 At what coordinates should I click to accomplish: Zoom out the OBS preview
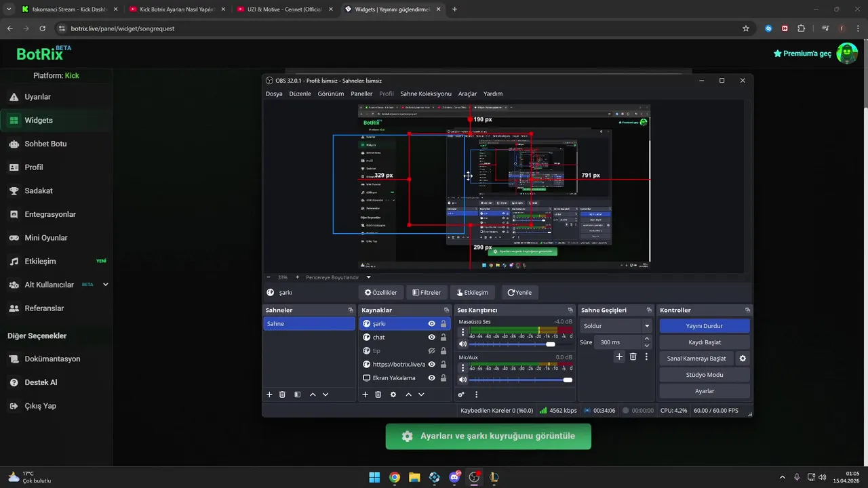(269, 277)
